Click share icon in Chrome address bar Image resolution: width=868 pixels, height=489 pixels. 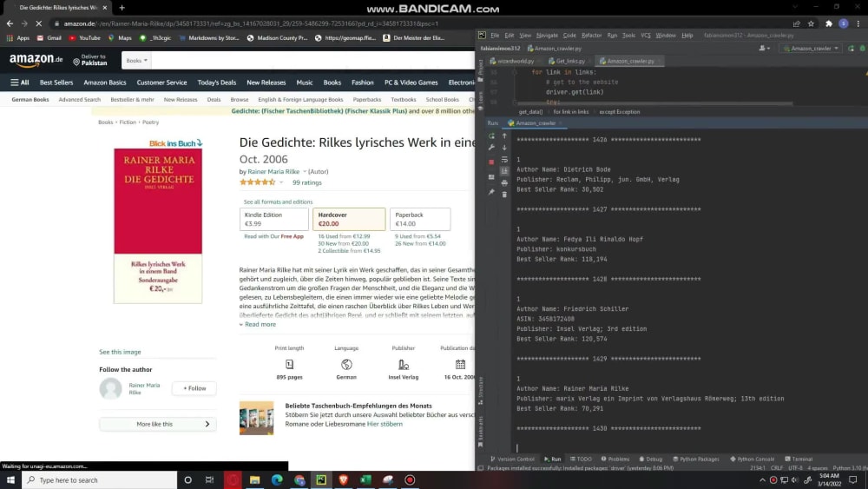click(x=796, y=23)
